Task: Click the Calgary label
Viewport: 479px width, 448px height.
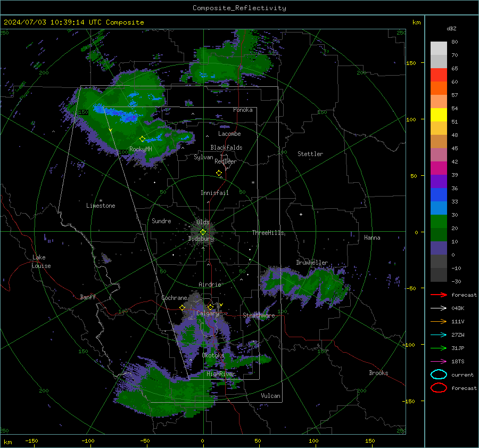Action: [208, 313]
